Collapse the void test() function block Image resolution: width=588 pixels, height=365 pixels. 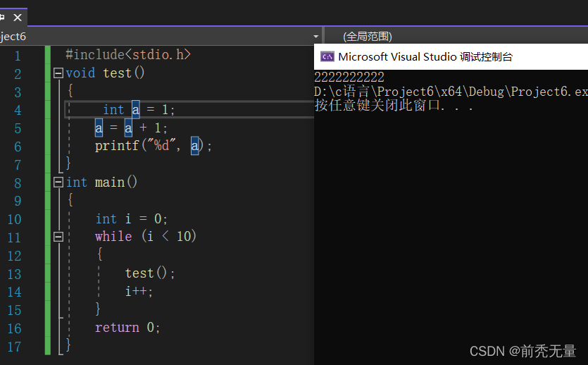point(58,73)
